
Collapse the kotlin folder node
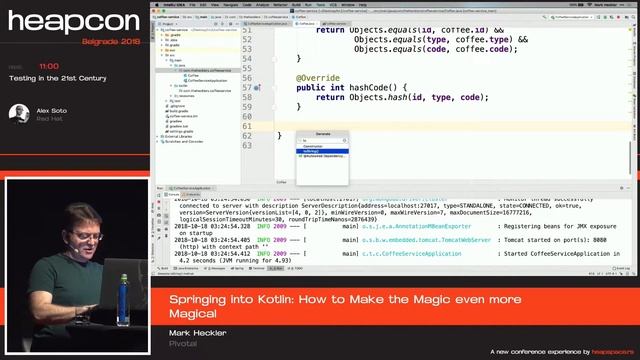coord(171,86)
